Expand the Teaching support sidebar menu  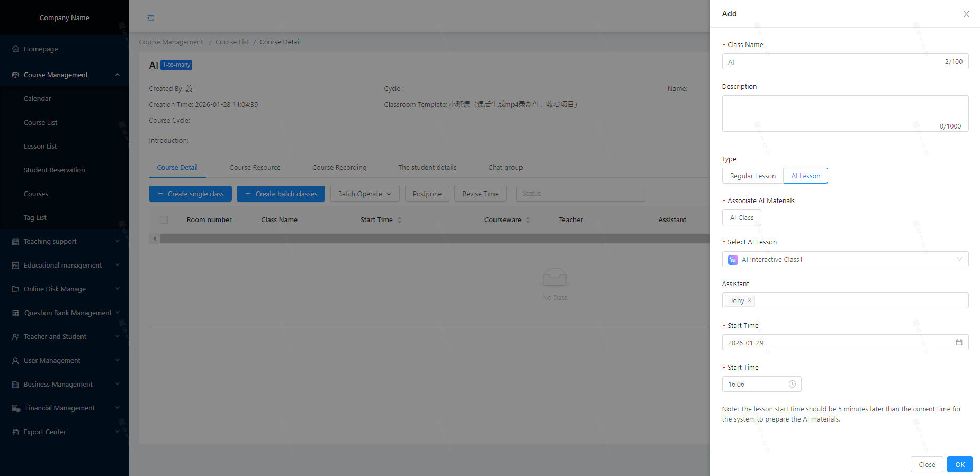coord(65,241)
